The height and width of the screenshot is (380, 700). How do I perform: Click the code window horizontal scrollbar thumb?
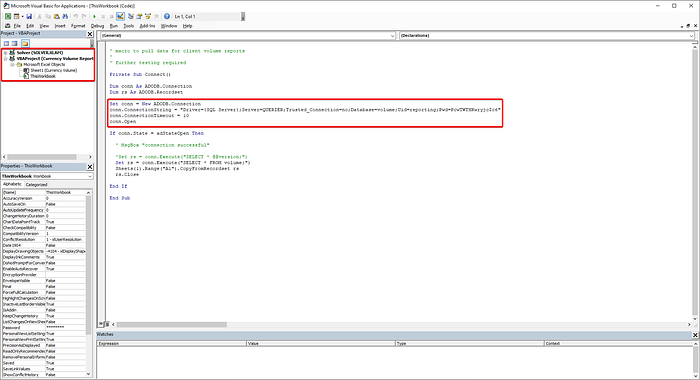tap(172, 325)
